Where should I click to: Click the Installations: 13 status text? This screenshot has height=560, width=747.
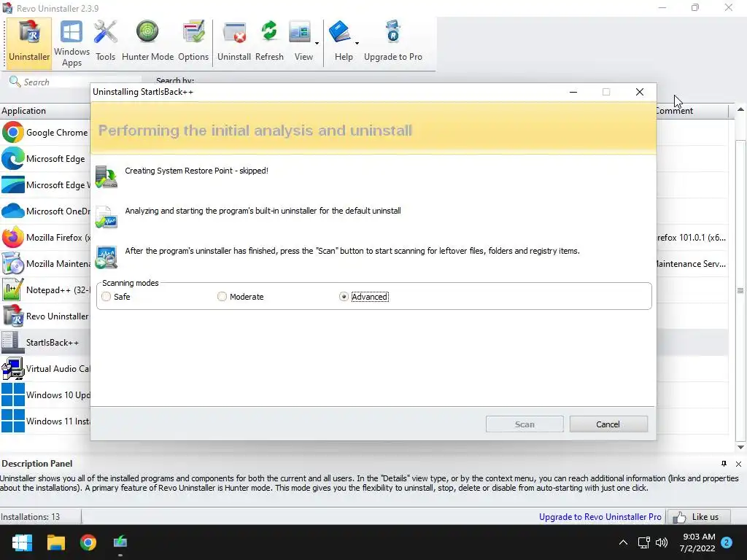pyautogui.click(x=31, y=517)
